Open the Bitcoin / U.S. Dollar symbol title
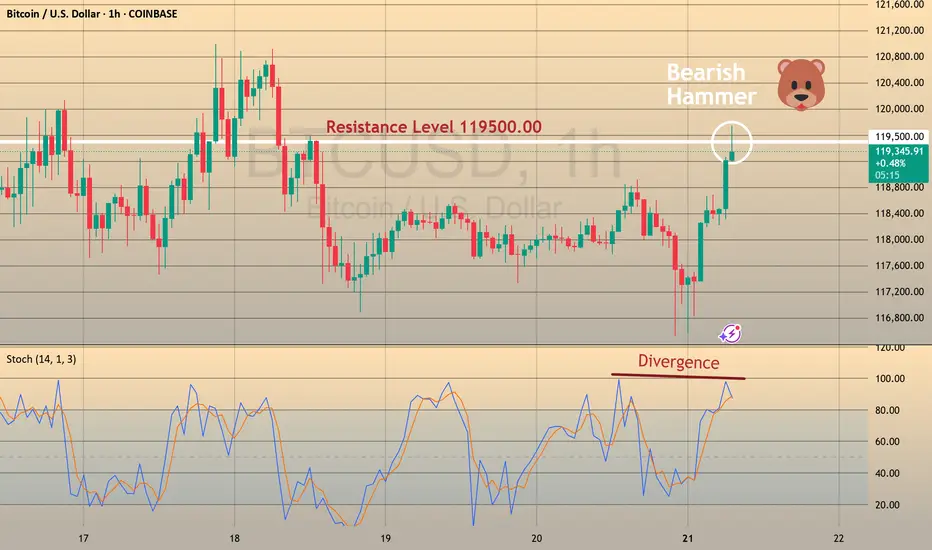932x550 pixels. pyautogui.click(x=92, y=14)
